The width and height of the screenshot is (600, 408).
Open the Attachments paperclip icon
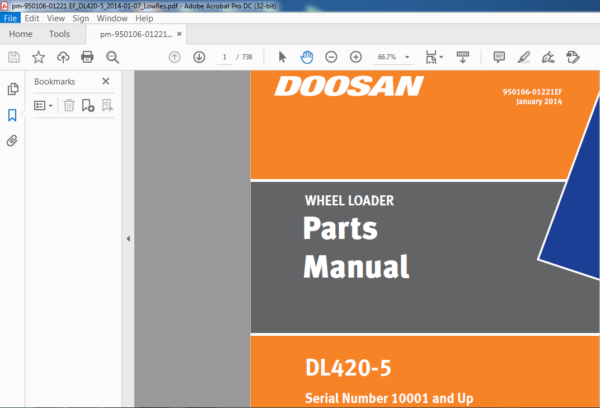coord(12,141)
